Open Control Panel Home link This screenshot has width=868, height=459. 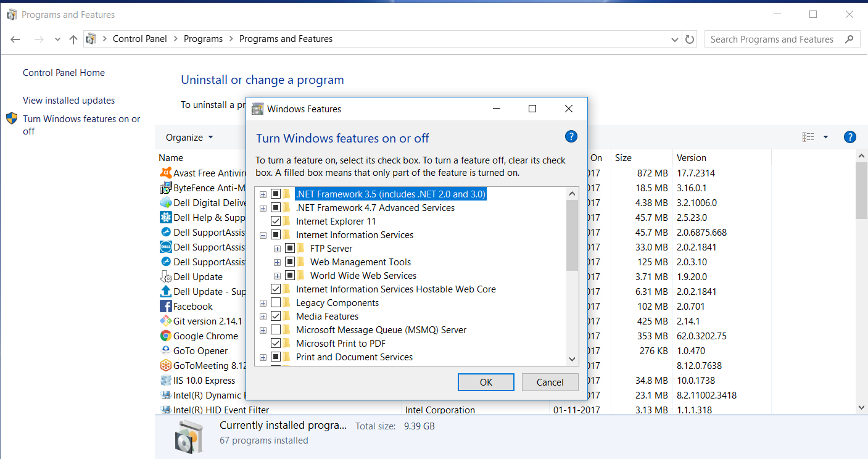[x=64, y=73]
